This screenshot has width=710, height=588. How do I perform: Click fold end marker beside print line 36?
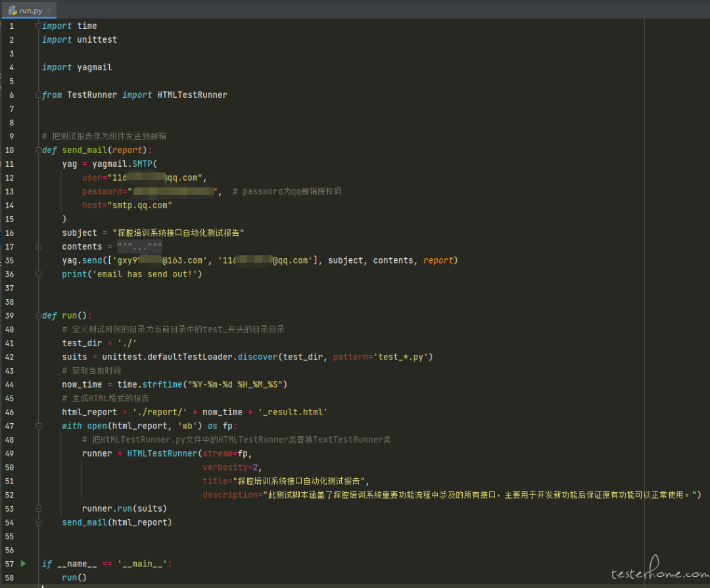39,274
